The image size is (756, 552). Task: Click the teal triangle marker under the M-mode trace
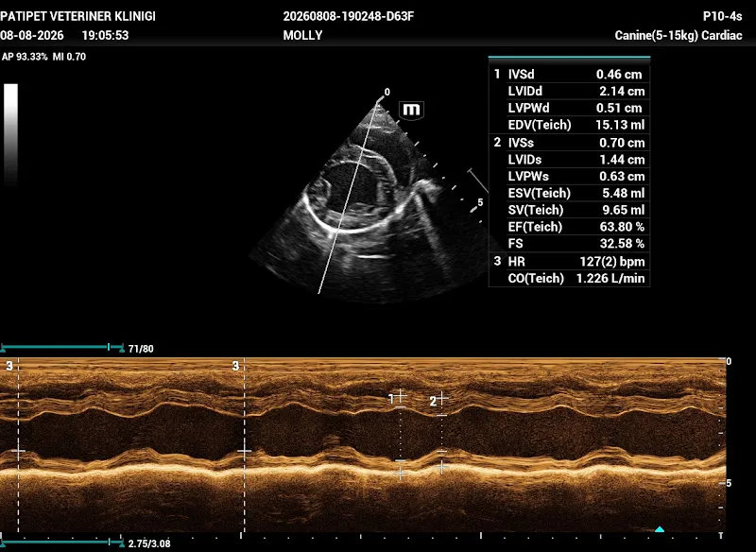click(x=660, y=529)
